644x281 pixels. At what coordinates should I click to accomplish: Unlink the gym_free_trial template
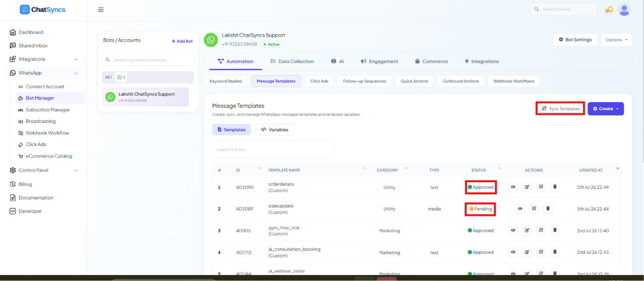[541, 230]
